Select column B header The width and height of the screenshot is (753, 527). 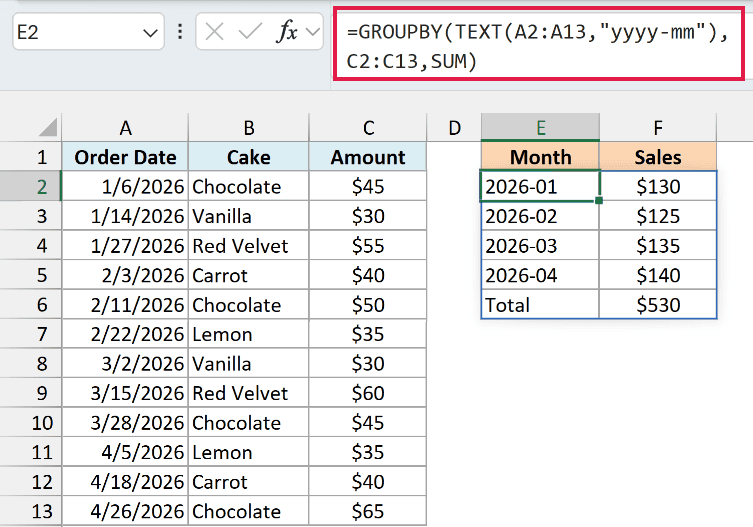click(248, 128)
